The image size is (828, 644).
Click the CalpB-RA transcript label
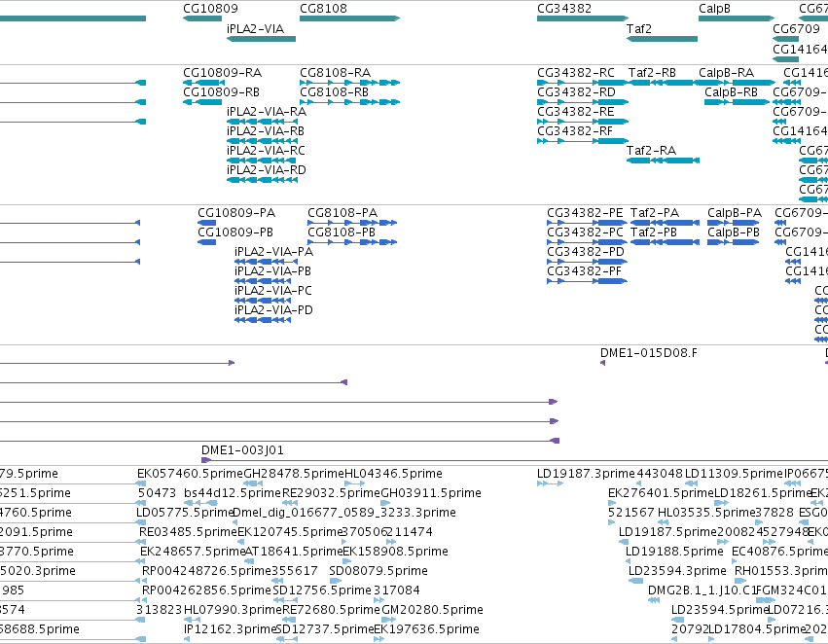[726, 72]
